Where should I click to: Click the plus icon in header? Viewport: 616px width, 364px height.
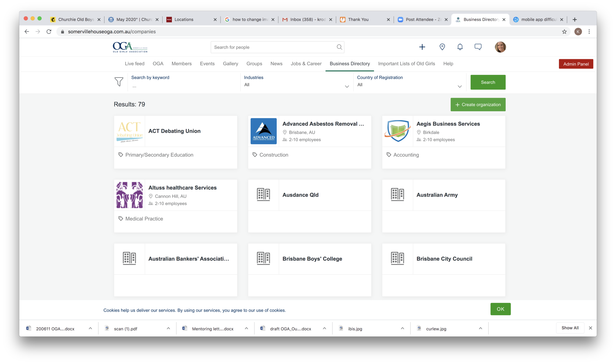coord(422,47)
